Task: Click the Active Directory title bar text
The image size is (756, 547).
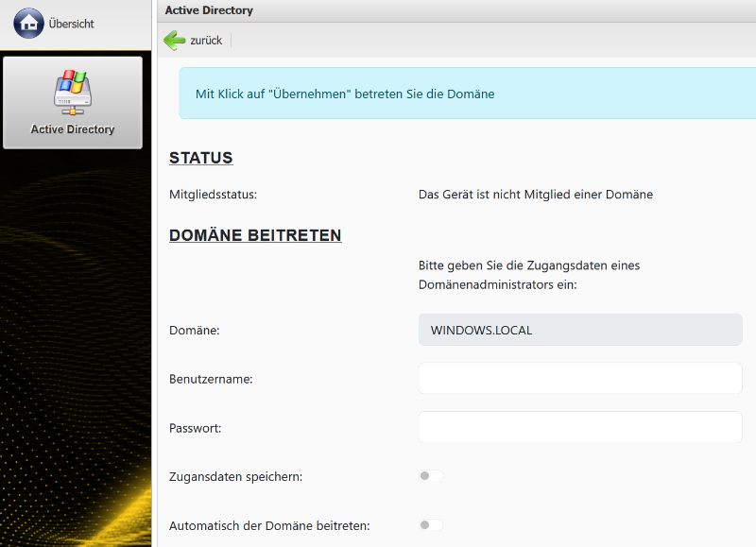Action: point(209,10)
